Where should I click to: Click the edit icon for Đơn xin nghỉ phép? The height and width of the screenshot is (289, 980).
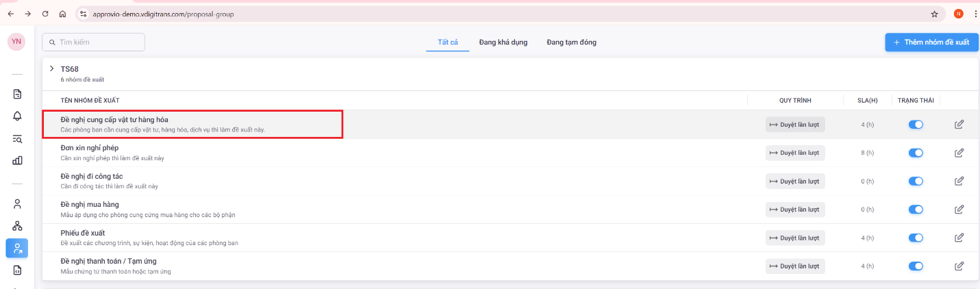pyautogui.click(x=959, y=153)
